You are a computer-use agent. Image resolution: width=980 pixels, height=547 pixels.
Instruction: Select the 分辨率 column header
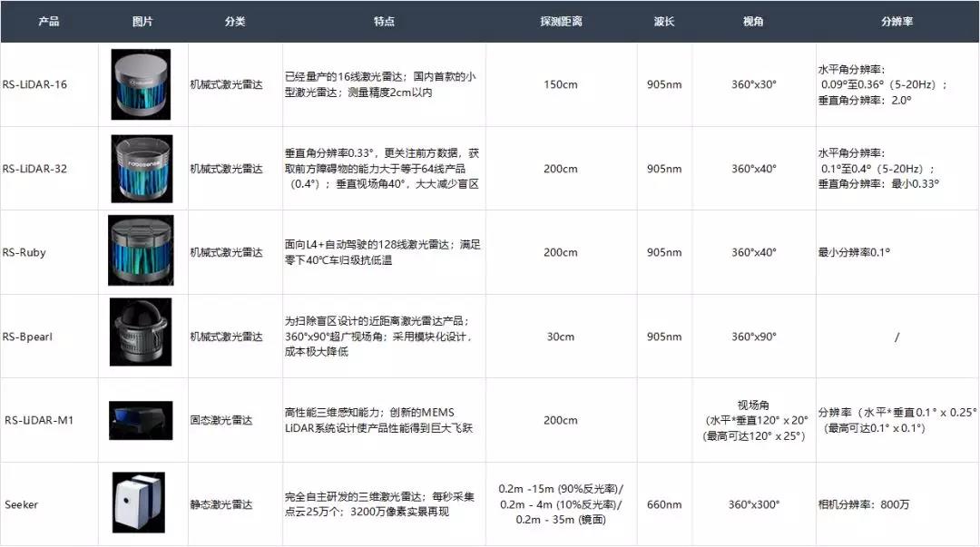click(x=897, y=21)
